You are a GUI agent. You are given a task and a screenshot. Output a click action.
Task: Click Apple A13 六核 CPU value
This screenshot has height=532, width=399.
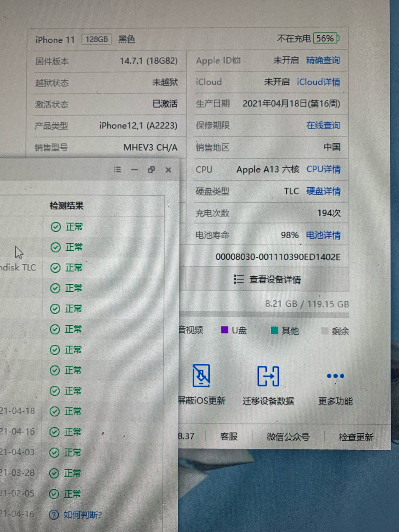(268, 169)
